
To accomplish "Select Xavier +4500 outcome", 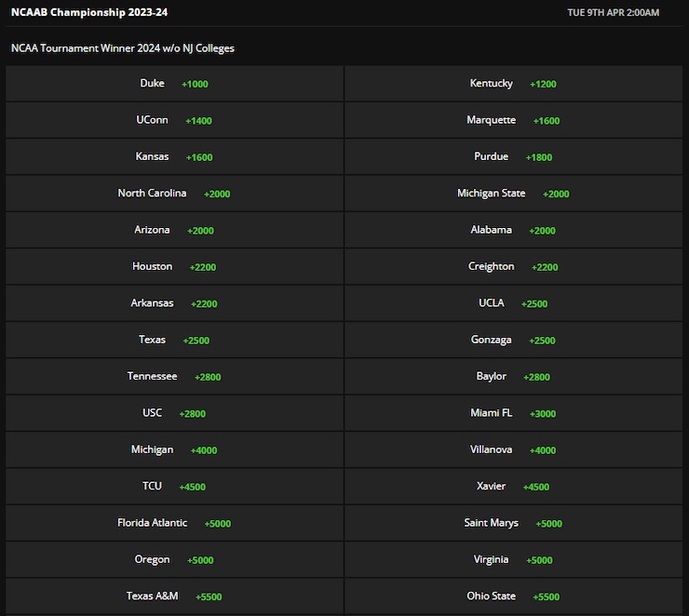I will coord(513,487).
